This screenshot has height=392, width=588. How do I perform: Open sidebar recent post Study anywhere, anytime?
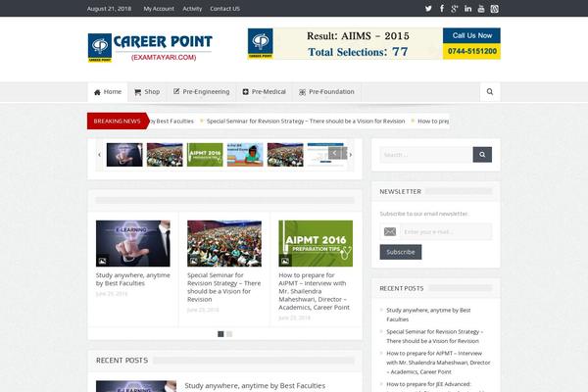[x=428, y=315]
